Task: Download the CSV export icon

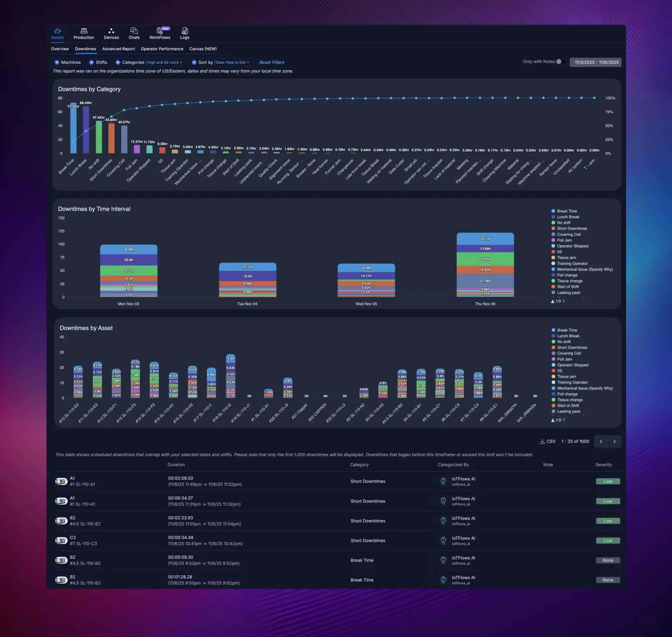Action: coord(542,441)
